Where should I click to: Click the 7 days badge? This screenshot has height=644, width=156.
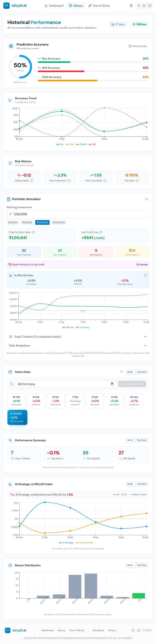tap(118, 24)
